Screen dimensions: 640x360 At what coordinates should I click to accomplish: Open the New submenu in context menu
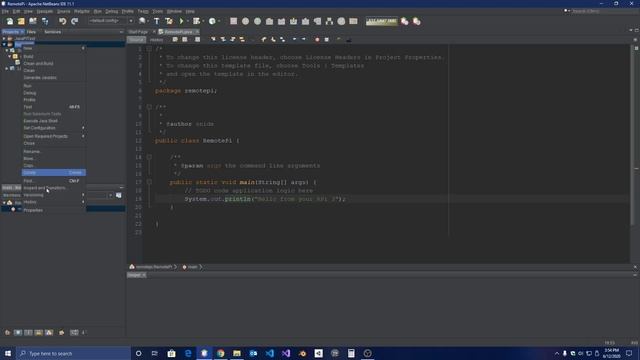[53, 48]
